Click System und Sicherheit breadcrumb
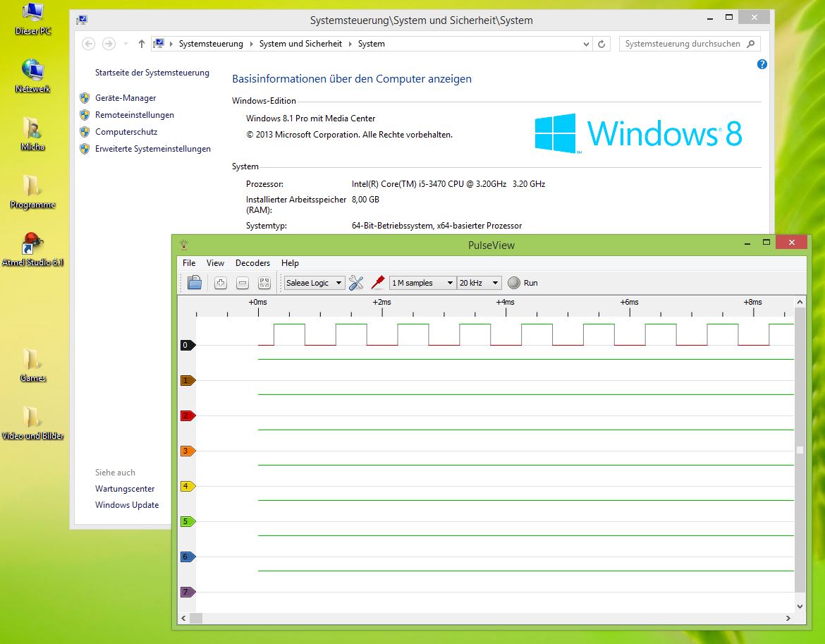Image resolution: width=825 pixels, height=644 pixels. click(x=300, y=44)
